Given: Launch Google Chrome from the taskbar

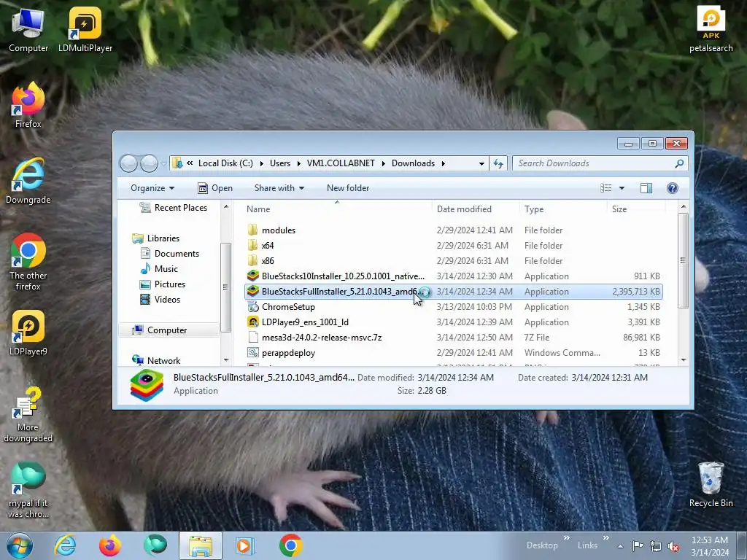Looking at the screenshot, I should (290, 545).
